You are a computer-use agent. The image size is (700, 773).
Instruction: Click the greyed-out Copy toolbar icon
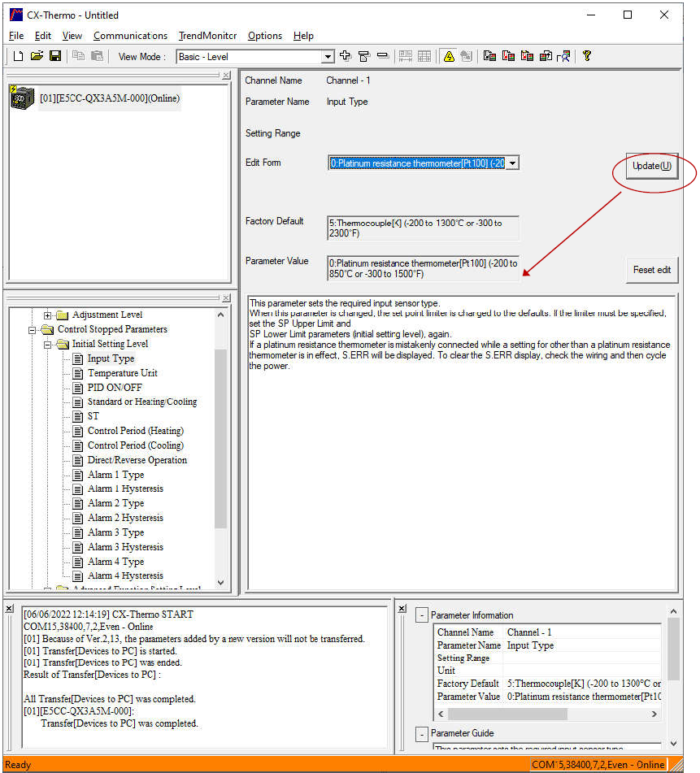tap(78, 56)
